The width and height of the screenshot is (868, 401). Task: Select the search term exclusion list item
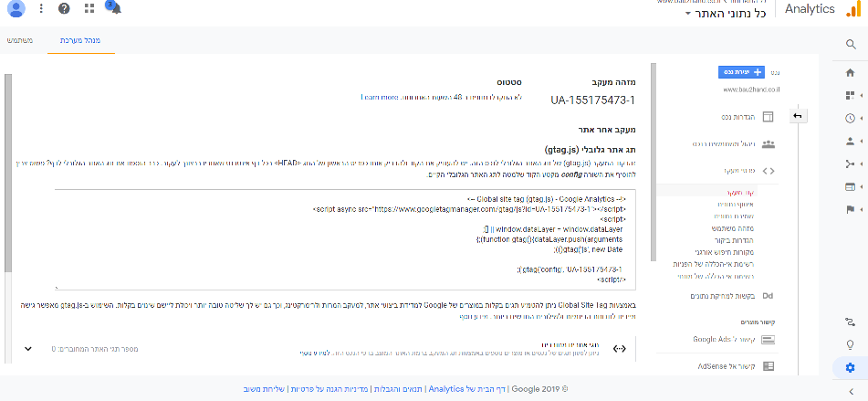click(716, 275)
